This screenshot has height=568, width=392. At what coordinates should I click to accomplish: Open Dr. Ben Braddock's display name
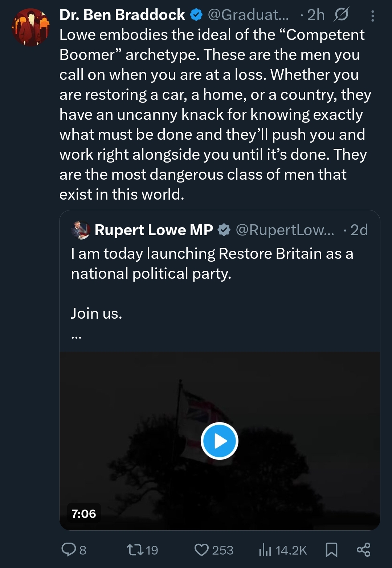(x=122, y=15)
